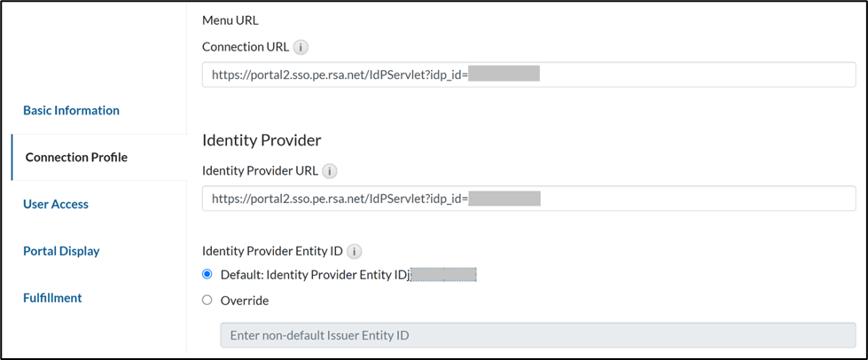
Task: Click the masked idp_id in Connection URL
Action: click(504, 74)
